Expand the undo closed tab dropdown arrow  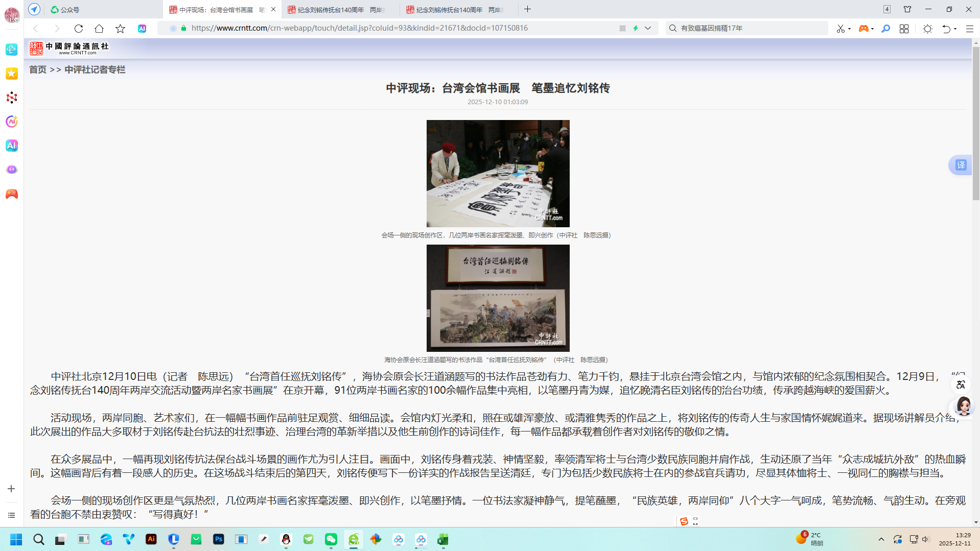tap(955, 29)
